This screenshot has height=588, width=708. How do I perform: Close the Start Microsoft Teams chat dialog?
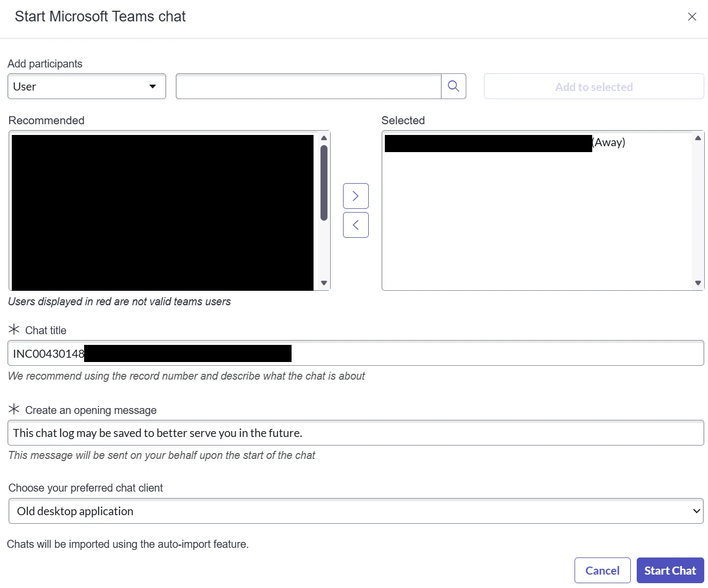[692, 17]
